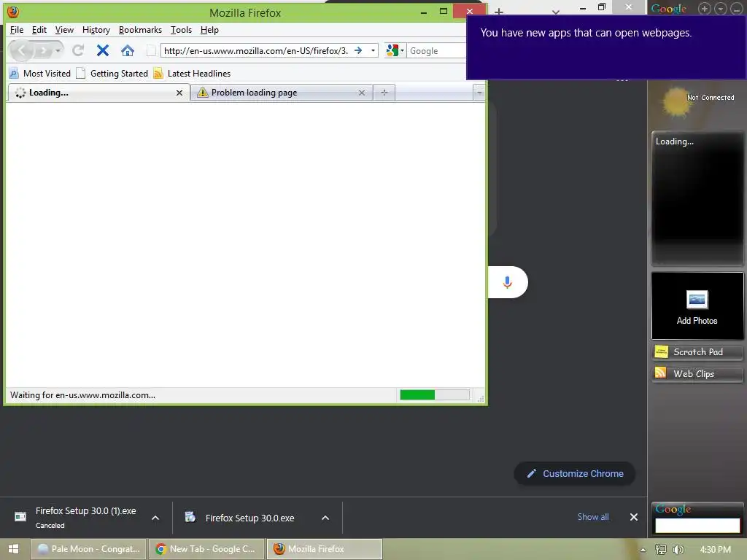Screen dimensions: 747x560
Task: Switch to New Tab Google Chrome taskbar button
Action: (x=206, y=549)
